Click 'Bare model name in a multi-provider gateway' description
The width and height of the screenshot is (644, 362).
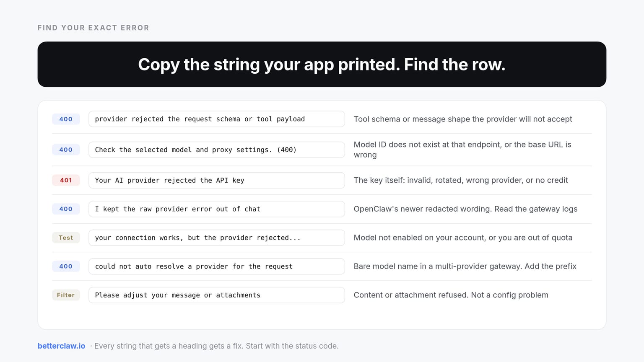click(465, 266)
